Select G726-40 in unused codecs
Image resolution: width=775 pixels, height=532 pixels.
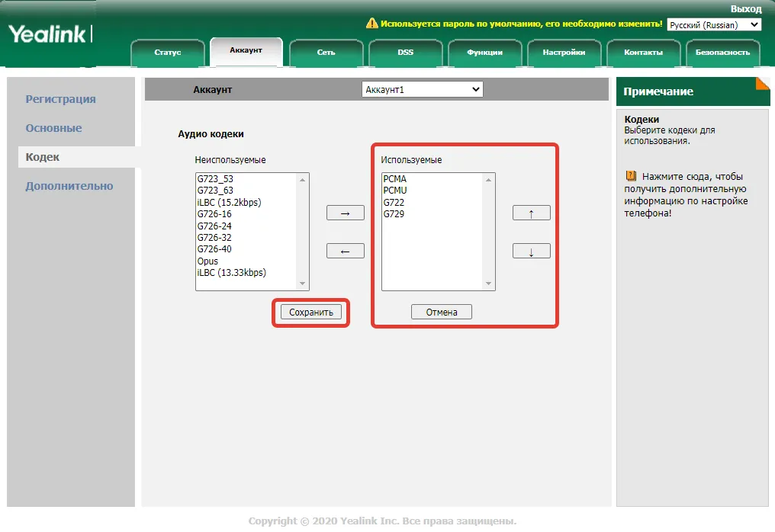[x=246, y=249]
